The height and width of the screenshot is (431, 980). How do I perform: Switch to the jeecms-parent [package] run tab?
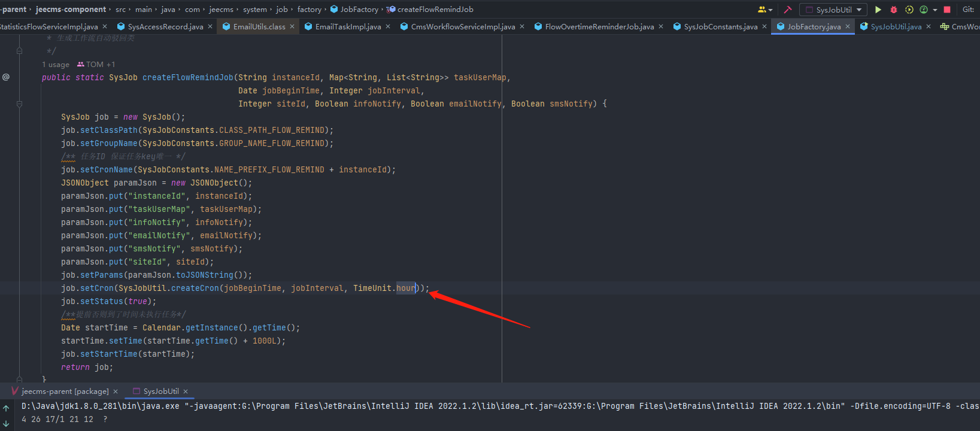click(x=60, y=391)
